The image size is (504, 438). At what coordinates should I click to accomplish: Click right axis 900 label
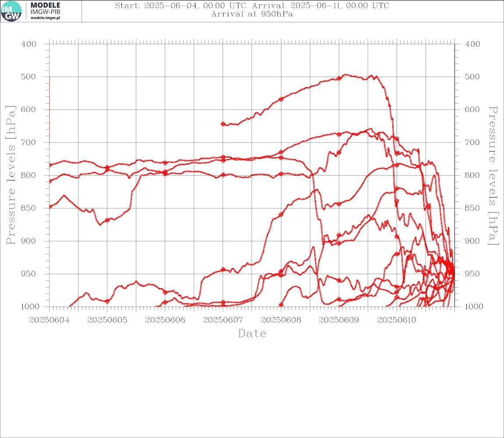point(472,241)
